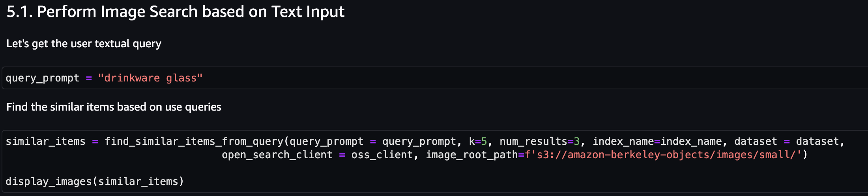Click the "Find the similar items" markdown text

pos(114,107)
